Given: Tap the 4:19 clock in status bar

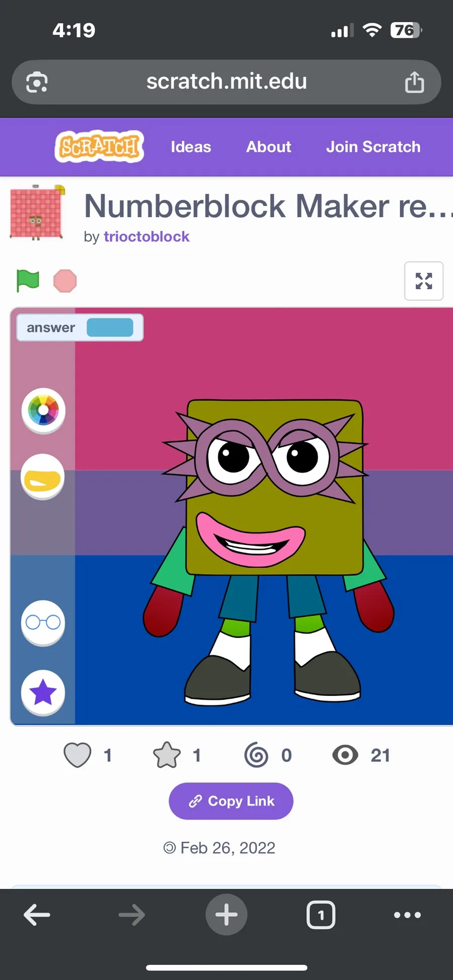Looking at the screenshot, I should coord(74,30).
